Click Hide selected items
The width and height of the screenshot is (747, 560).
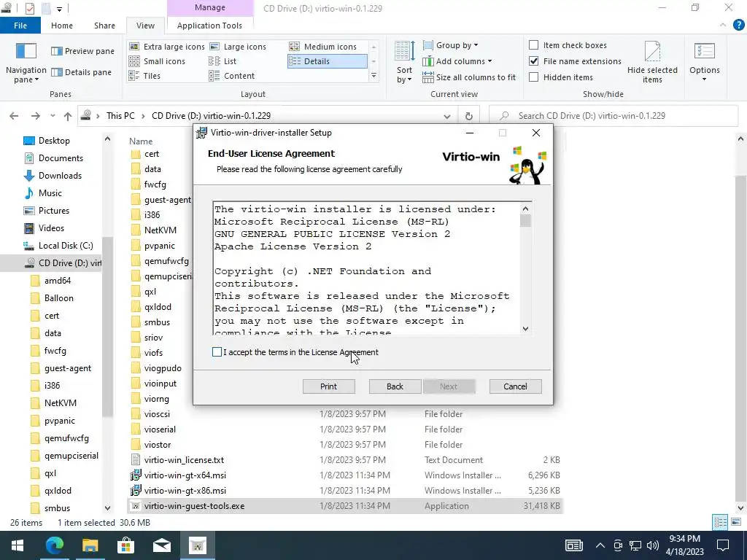click(x=652, y=63)
